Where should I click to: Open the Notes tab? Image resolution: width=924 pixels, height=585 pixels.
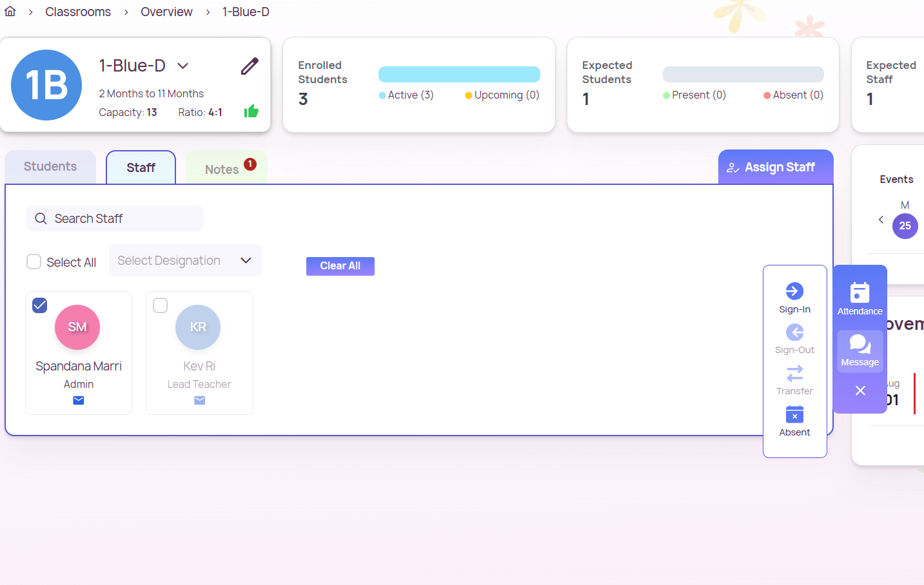tap(222, 169)
